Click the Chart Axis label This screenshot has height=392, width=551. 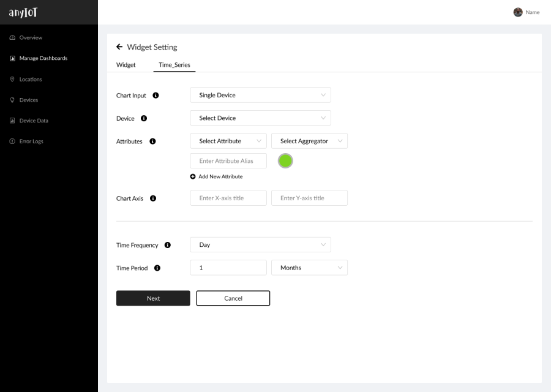[x=130, y=198]
